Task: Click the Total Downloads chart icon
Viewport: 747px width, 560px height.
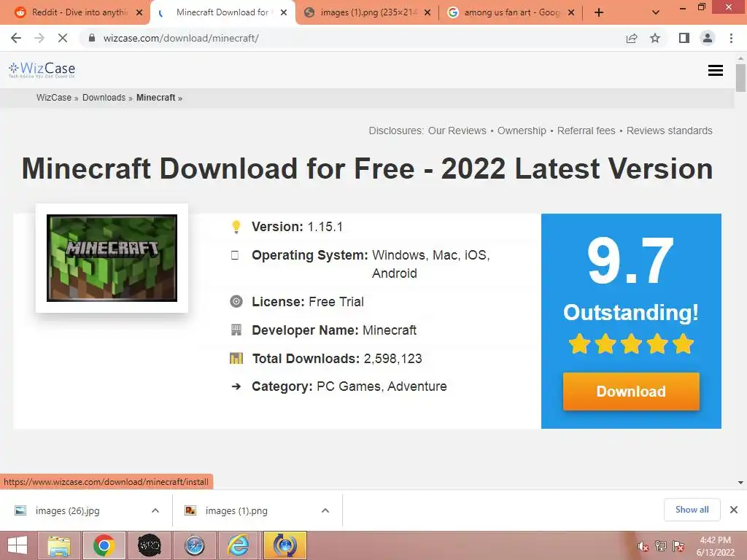Action: tap(236, 358)
